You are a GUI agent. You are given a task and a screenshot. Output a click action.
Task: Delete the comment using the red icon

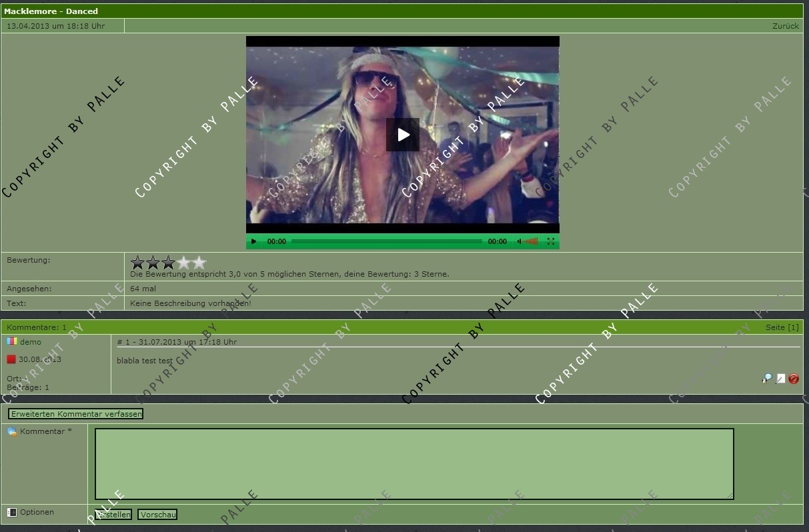794,379
